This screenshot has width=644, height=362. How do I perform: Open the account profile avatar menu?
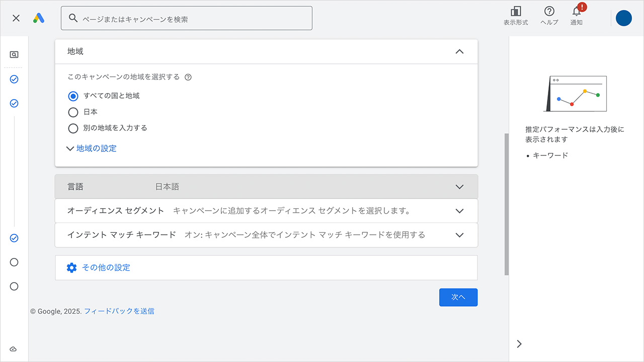[x=623, y=18]
